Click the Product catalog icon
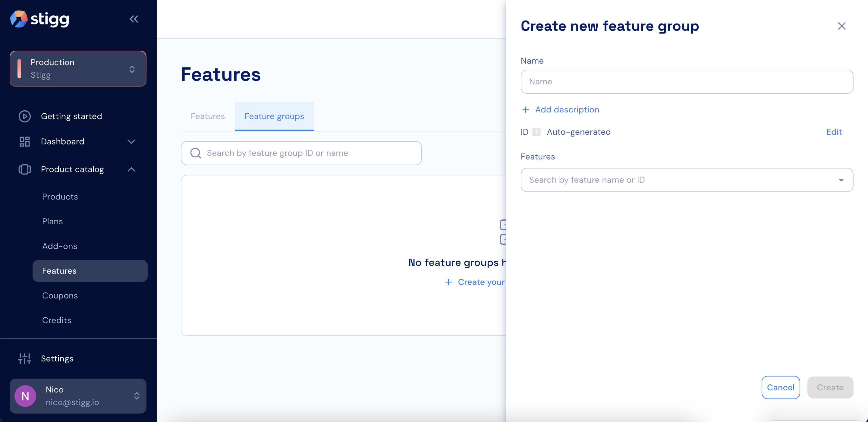 tap(25, 169)
